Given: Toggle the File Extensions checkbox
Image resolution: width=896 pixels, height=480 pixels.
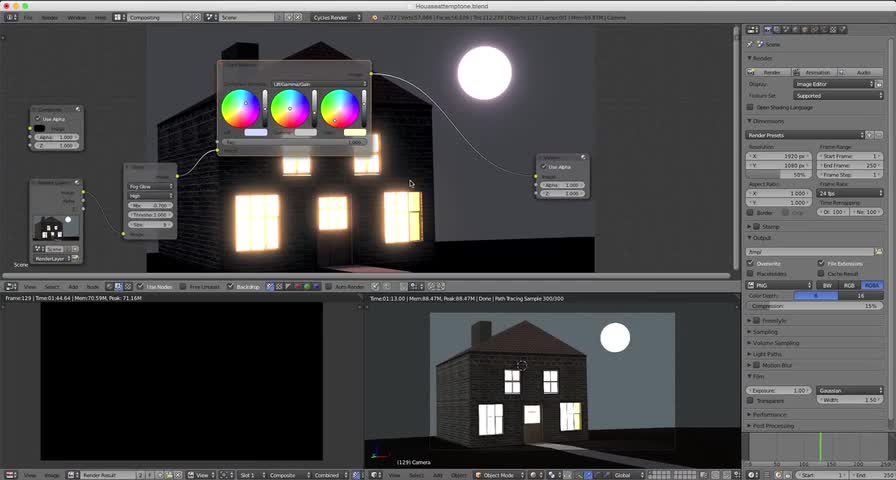Looking at the screenshot, I should click(821, 263).
